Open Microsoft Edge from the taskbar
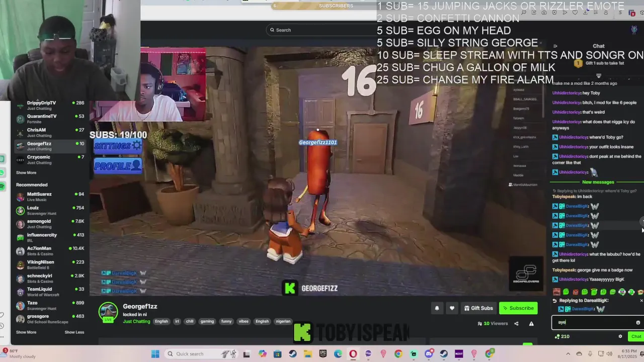The width and height of the screenshot is (644, 362). click(x=338, y=354)
